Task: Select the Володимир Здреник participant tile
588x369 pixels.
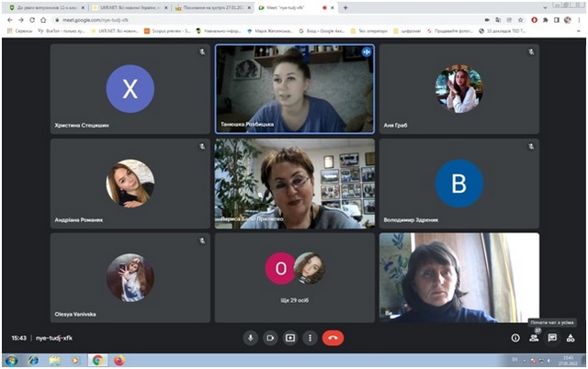Action: coord(459,184)
